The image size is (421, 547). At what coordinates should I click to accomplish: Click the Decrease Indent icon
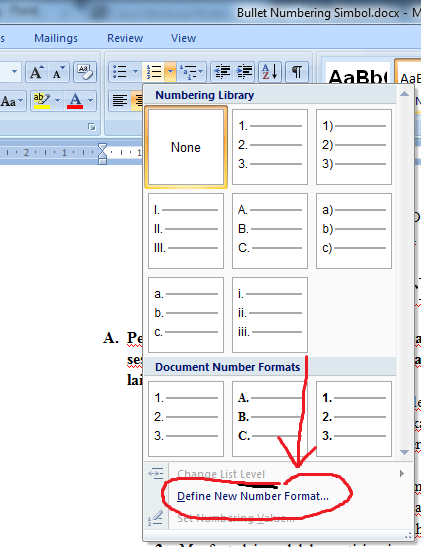tap(222, 72)
